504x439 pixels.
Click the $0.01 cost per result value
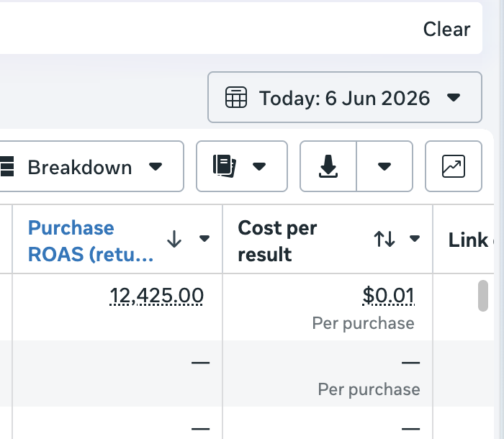tap(388, 295)
